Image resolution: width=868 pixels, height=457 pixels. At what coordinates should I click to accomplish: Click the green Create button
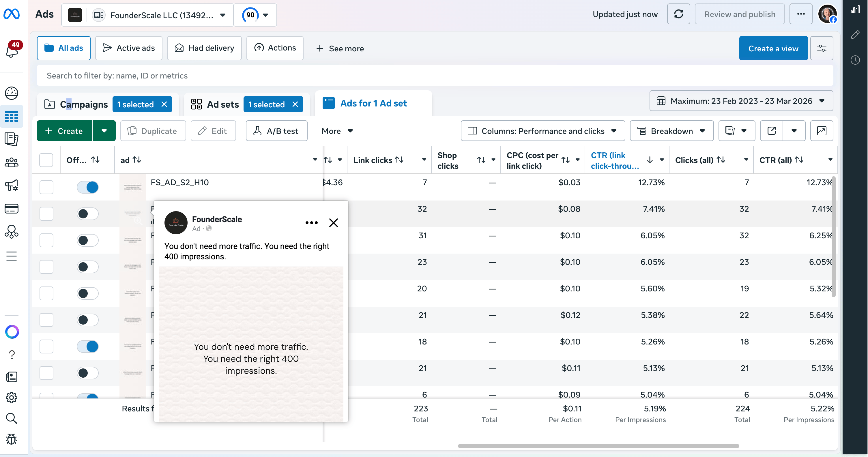(64, 131)
